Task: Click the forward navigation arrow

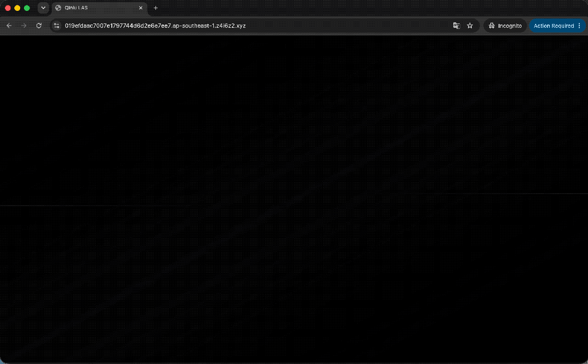Action: pyautogui.click(x=23, y=26)
